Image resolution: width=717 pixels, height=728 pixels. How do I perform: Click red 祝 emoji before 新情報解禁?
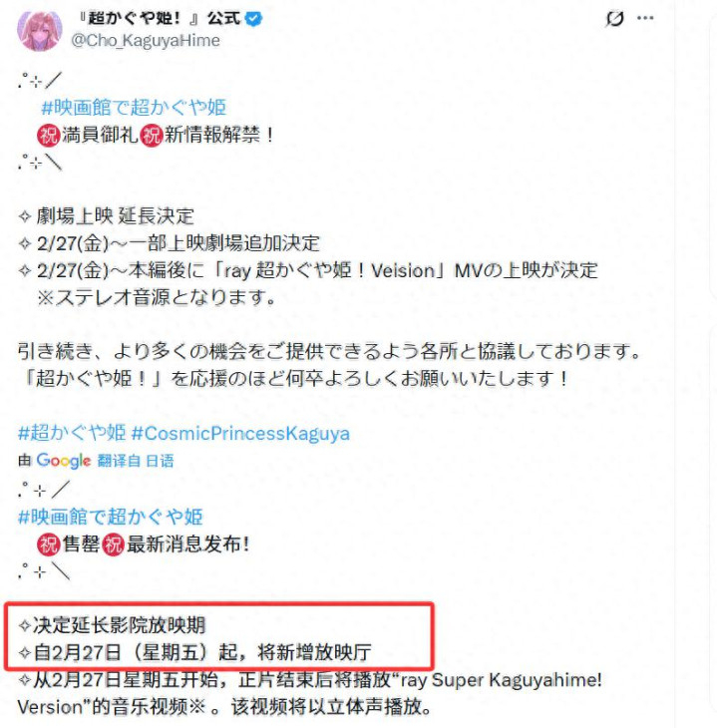pos(151,135)
